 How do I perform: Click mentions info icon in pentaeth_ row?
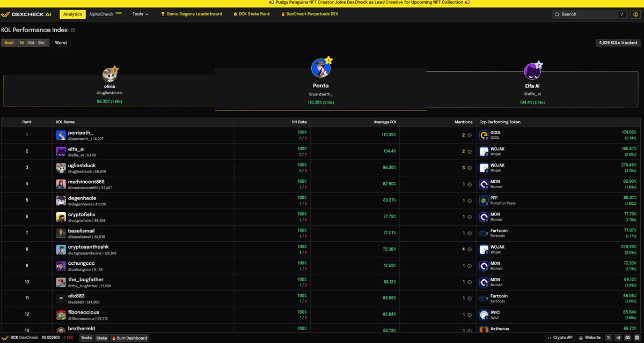pos(469,136)
